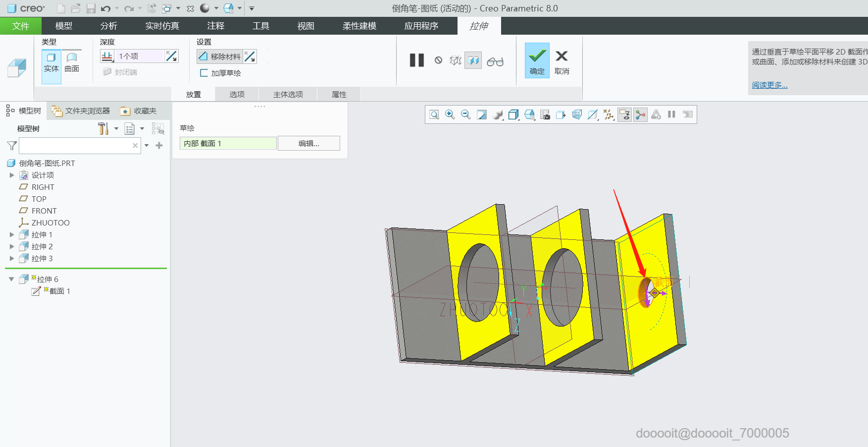This screenshot has width=868, height=447.
Task: Click the 编辑... sketch button
Action: coord(308,143)
